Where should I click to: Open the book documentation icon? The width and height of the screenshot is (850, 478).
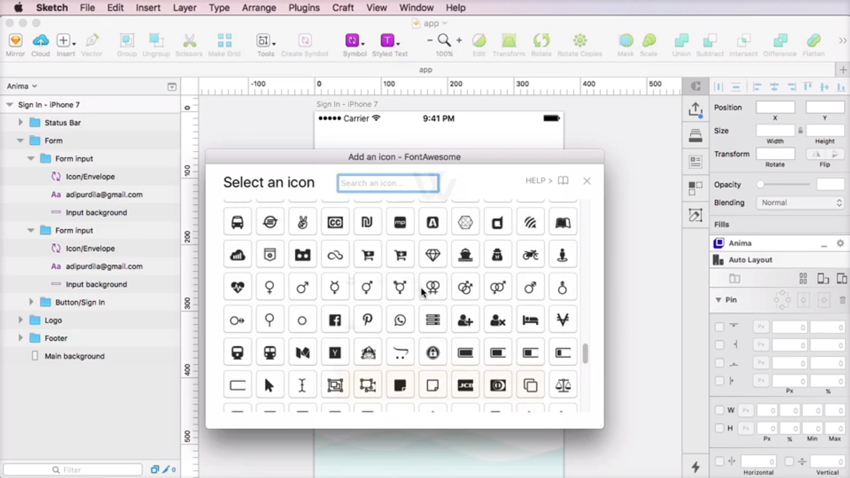[563, 180]
